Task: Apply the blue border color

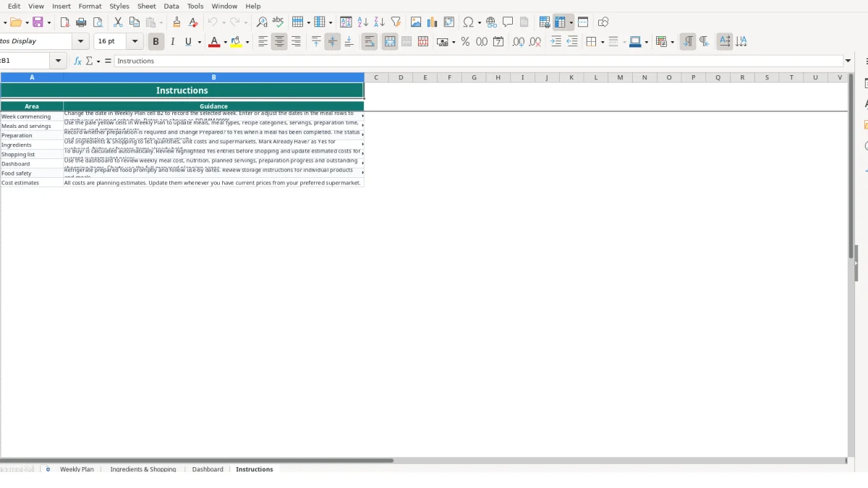Action: coord(634,42)
